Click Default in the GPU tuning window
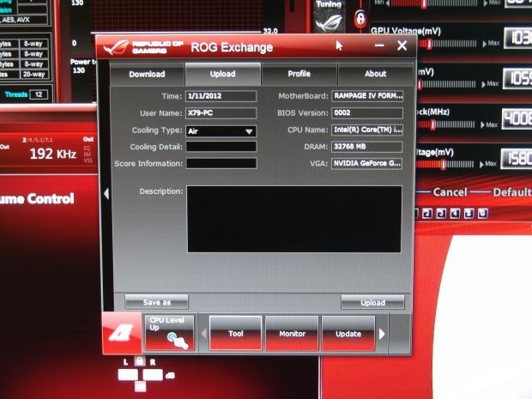The height and width of the screenshot is (399, 532). click(x=512, y=192)
